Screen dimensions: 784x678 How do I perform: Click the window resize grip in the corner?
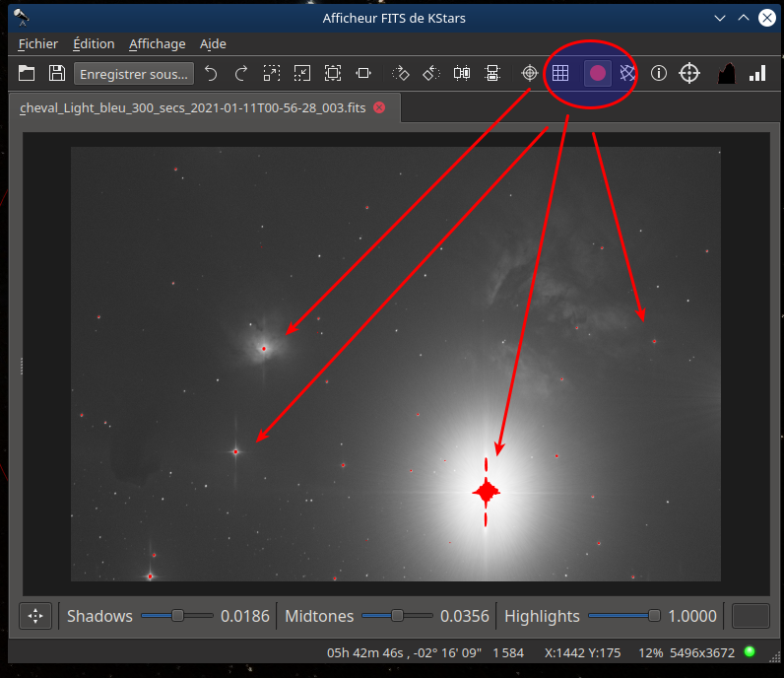coord(774,657)
